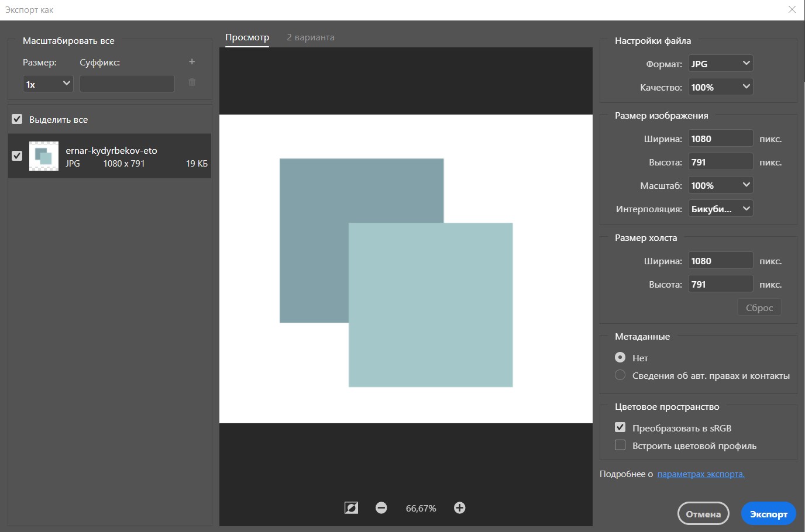Image resolution: width=805 pixels, height=532 pixels.
Task: Click the Суффикс text input field
Action: point(127,84)
